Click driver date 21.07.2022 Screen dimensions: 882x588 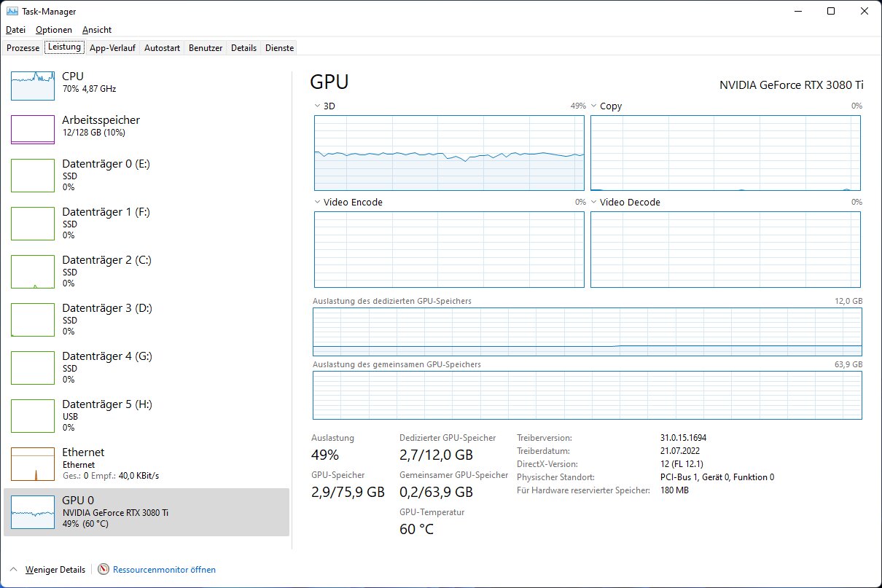[x=679, y=451]
